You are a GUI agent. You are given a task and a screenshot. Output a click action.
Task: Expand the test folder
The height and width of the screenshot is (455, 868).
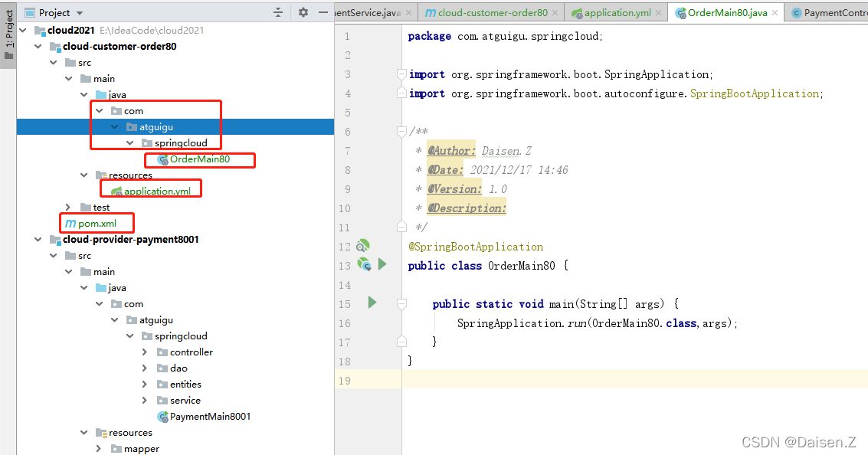(x=69, y=207)
